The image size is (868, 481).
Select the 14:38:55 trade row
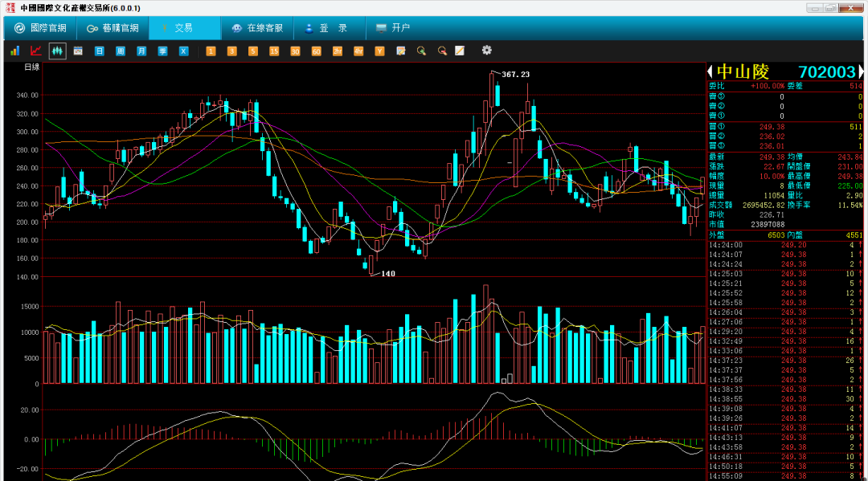[785, 398]
